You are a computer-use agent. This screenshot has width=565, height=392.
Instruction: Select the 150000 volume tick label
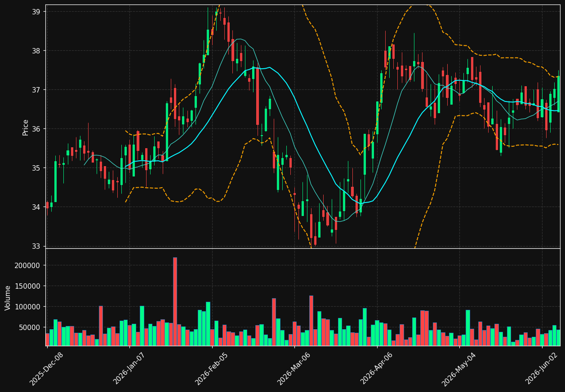click(x=28, y=286)
